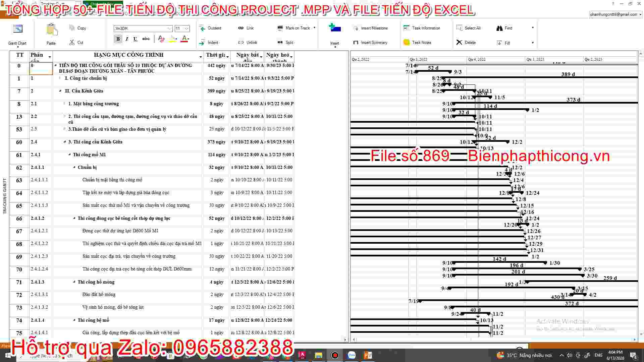Click the Link tasks chain icon
The height and width of the screenshot is (362, 644).
pyautogui.click(x=241, y=28)
